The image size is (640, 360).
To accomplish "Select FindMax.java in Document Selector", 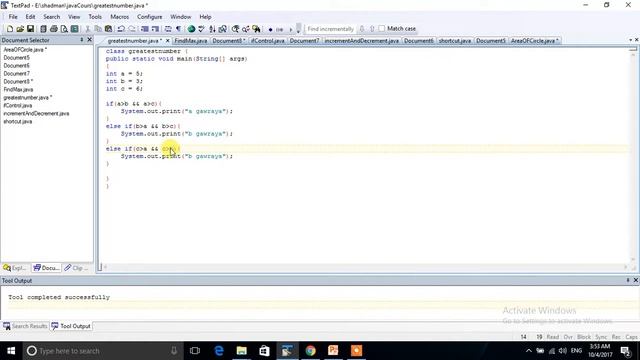I will coord(18,89).
